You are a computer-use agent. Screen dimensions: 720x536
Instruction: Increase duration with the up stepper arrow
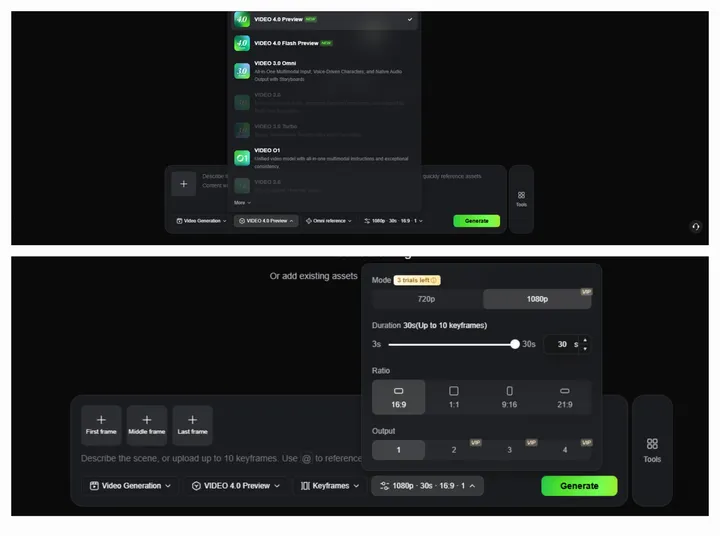coord(585,340)
